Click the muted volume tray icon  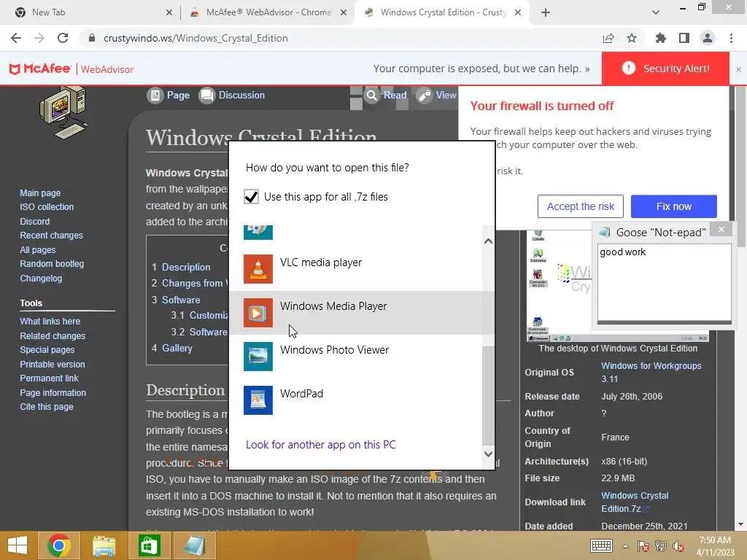(678, 546)
